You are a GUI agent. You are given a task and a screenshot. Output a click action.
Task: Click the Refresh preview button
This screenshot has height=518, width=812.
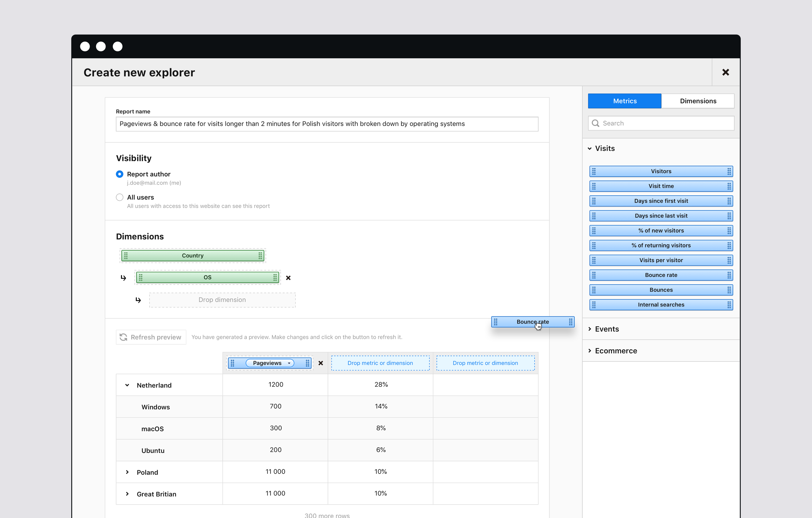click(x=151, y=337)
